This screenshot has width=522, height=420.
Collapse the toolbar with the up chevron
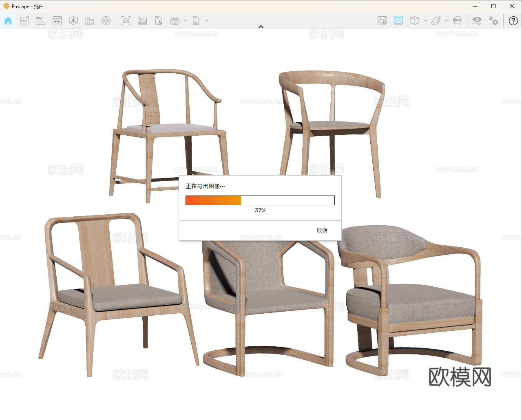click(261, 27)
